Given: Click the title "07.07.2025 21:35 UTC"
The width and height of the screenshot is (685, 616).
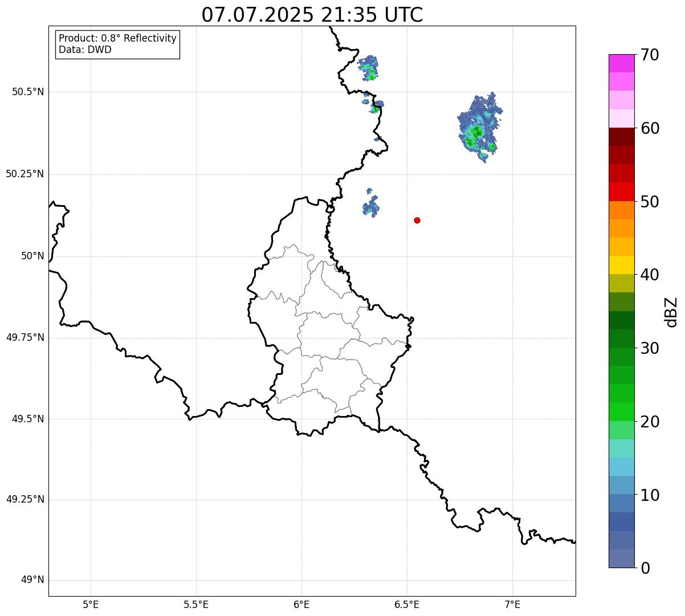Looking at the screenshot, I should 312,15.
